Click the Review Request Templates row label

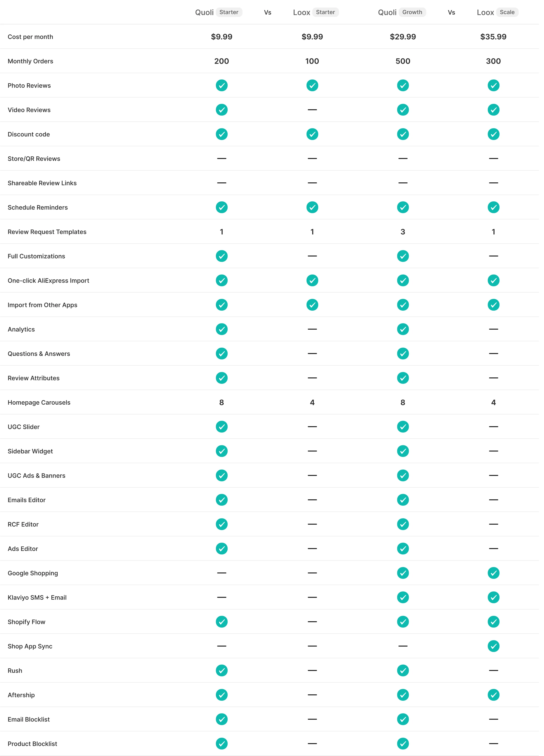(47, 232)
